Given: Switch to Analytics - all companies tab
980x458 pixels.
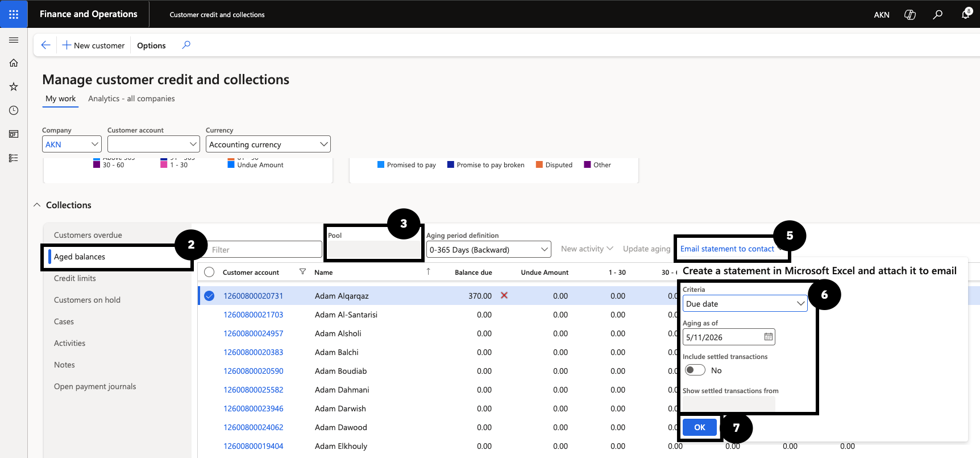Looking at the screenshot, I should click(131, 98).
